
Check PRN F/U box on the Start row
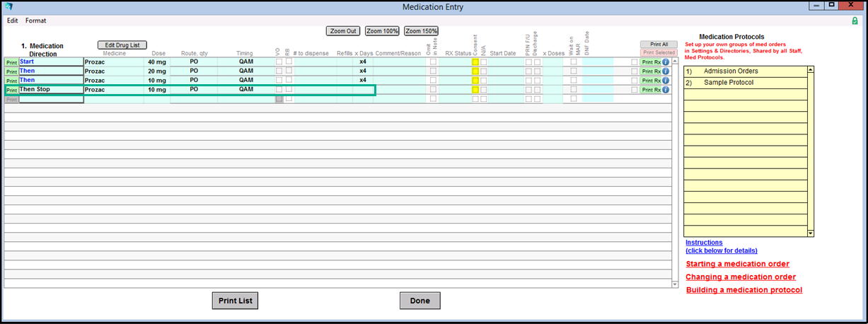[528, 62]
